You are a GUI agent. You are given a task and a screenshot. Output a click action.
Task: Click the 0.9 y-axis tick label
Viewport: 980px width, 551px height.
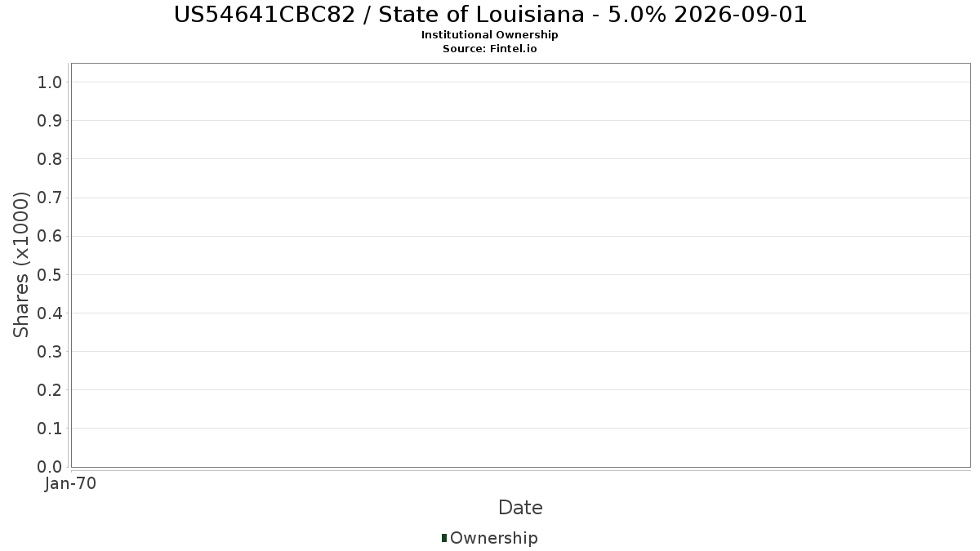[50, 121]
